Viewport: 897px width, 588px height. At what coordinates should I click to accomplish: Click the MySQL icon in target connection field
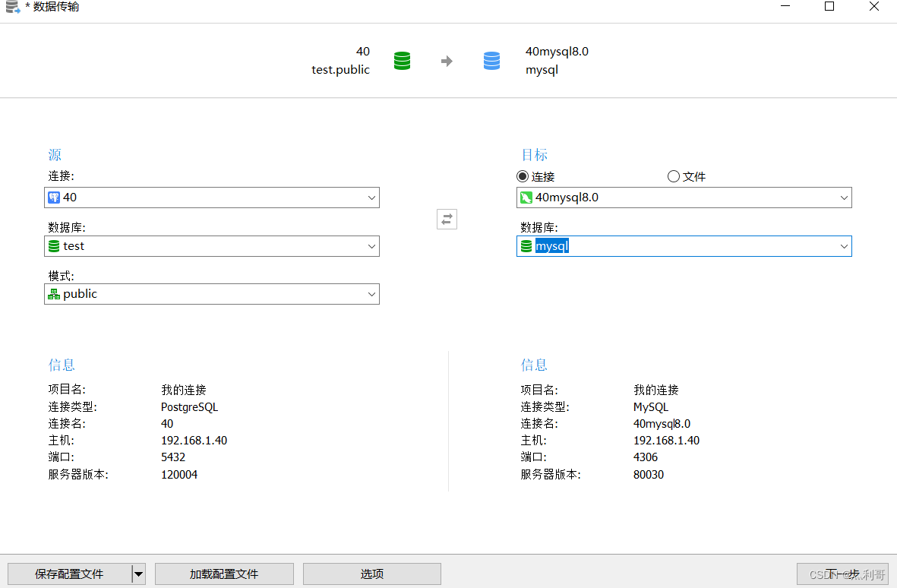tap(526, 197)
